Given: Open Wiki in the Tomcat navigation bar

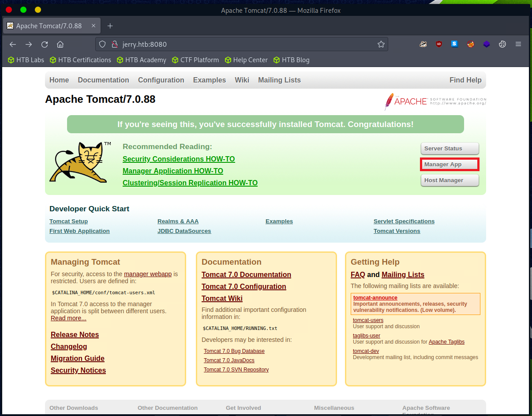Looking at the screenshot, I should [x=242, y=80].
